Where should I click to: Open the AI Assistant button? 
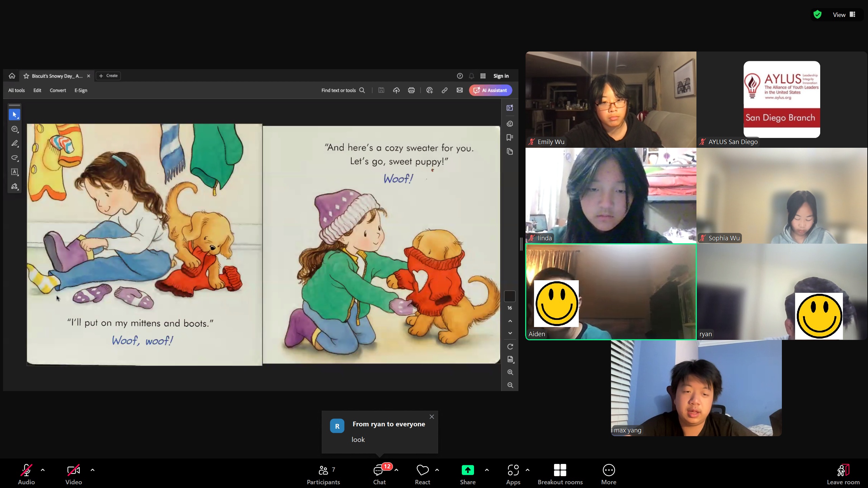490,90
